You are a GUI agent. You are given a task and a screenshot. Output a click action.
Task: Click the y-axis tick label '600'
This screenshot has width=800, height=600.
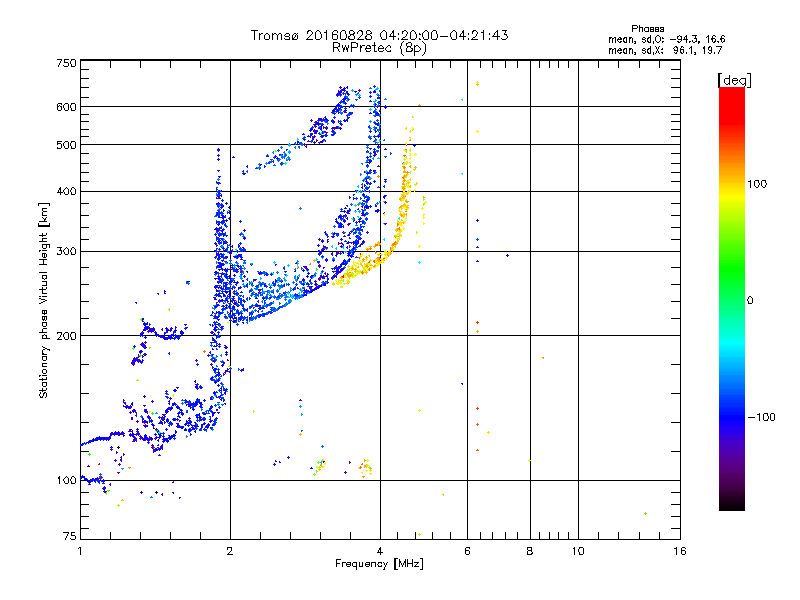tap(66, 107)
